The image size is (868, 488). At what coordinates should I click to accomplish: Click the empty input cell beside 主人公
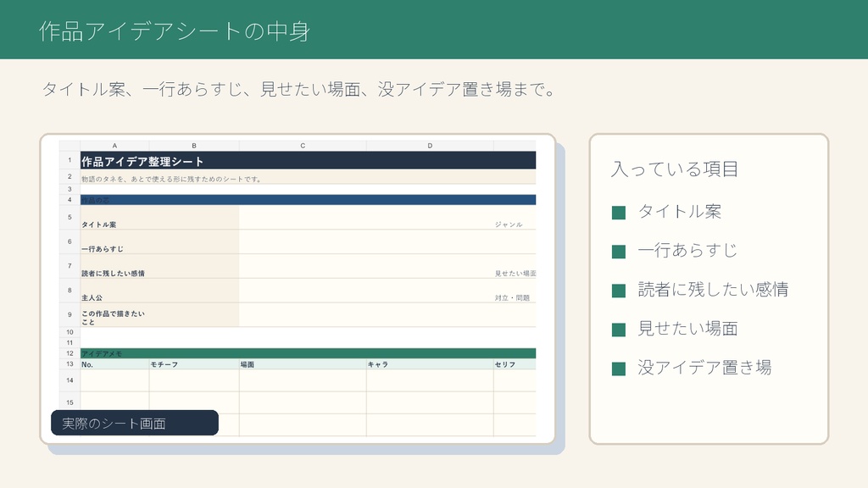click(366, 291)
